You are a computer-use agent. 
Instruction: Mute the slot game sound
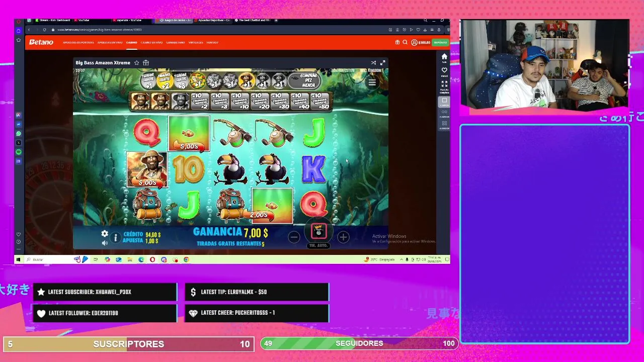[105, 243]
